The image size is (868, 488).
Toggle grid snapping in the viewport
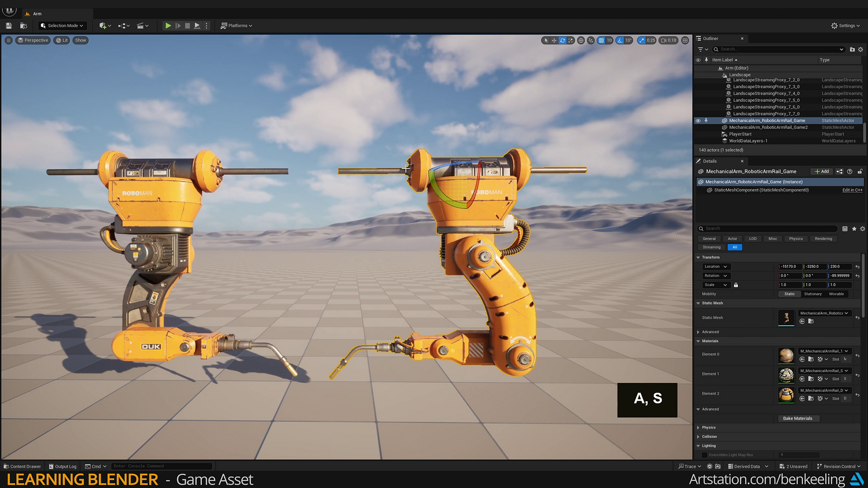click(x=601, y=40)
